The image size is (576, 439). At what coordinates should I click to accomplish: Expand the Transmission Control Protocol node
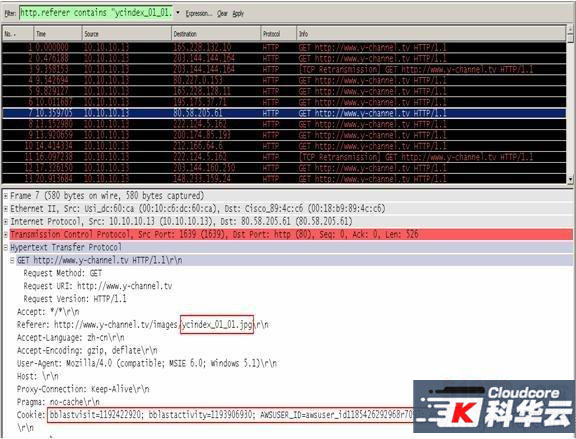(6, 234)
